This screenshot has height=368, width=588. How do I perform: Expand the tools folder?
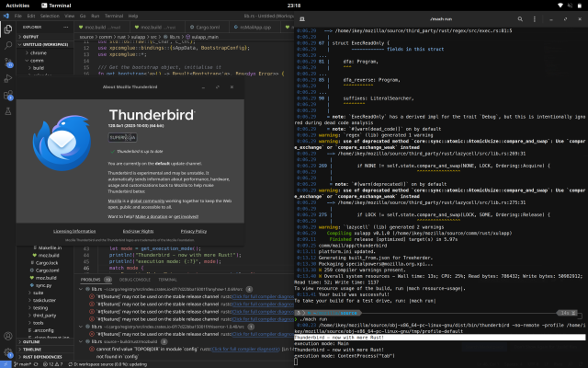pyautogui.click(x=38, y=323)
